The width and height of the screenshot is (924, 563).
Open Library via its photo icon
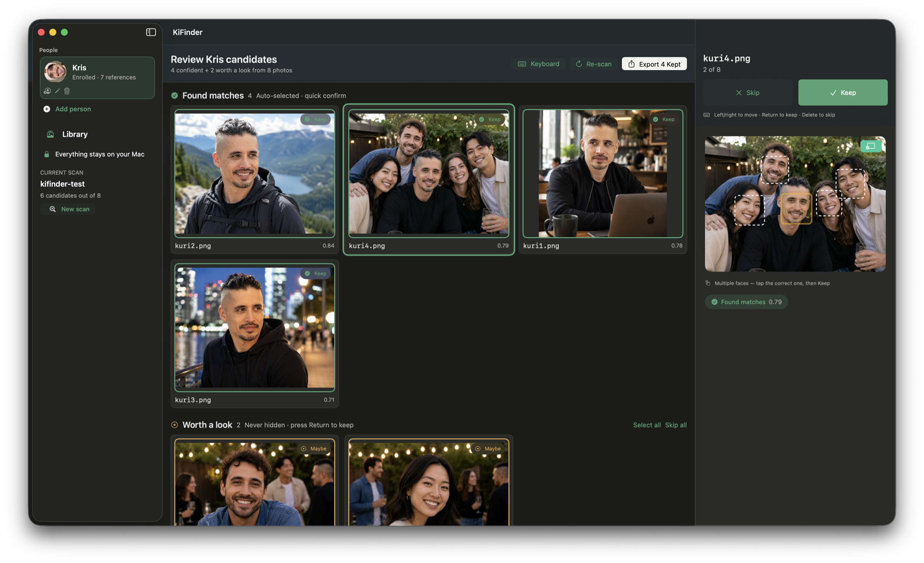coord(50,134)
